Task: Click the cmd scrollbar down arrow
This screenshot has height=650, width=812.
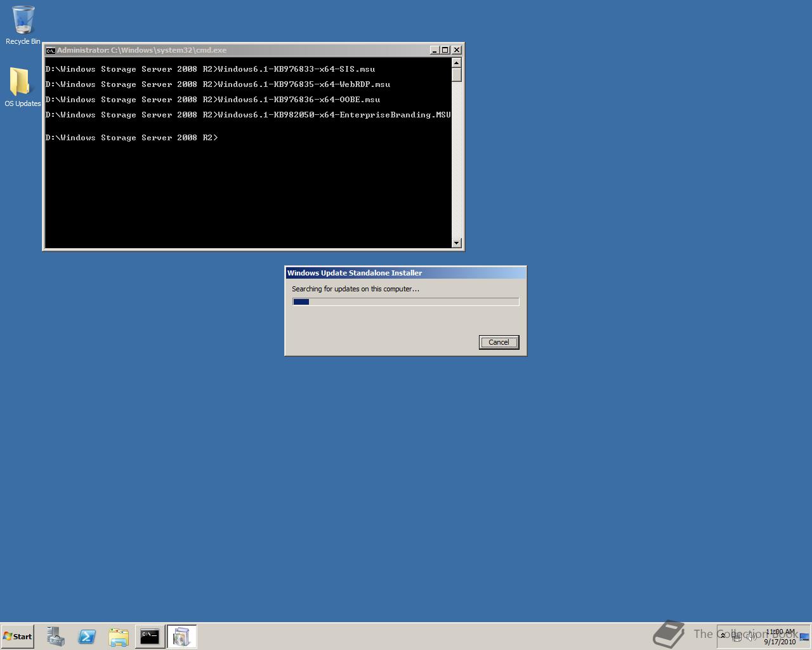Action: point(457,243)
